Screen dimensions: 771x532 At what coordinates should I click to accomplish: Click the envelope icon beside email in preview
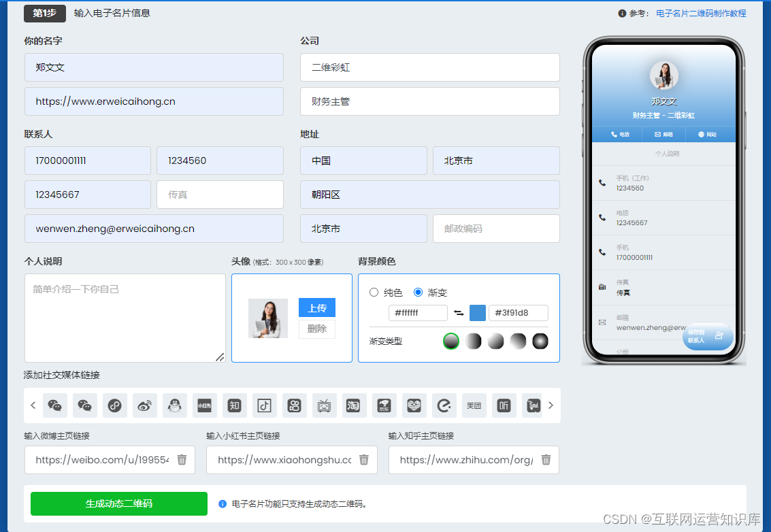(602, 322)
